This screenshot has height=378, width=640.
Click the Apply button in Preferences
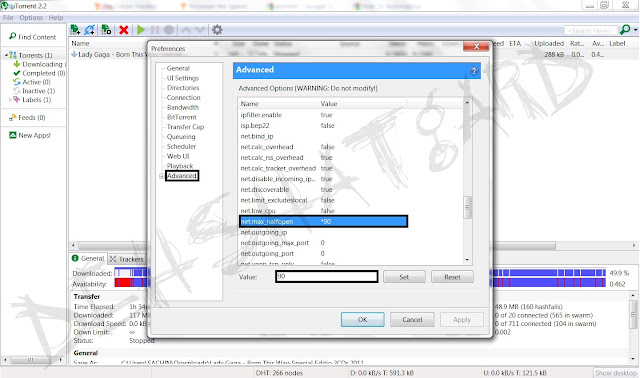coord(462,320)
